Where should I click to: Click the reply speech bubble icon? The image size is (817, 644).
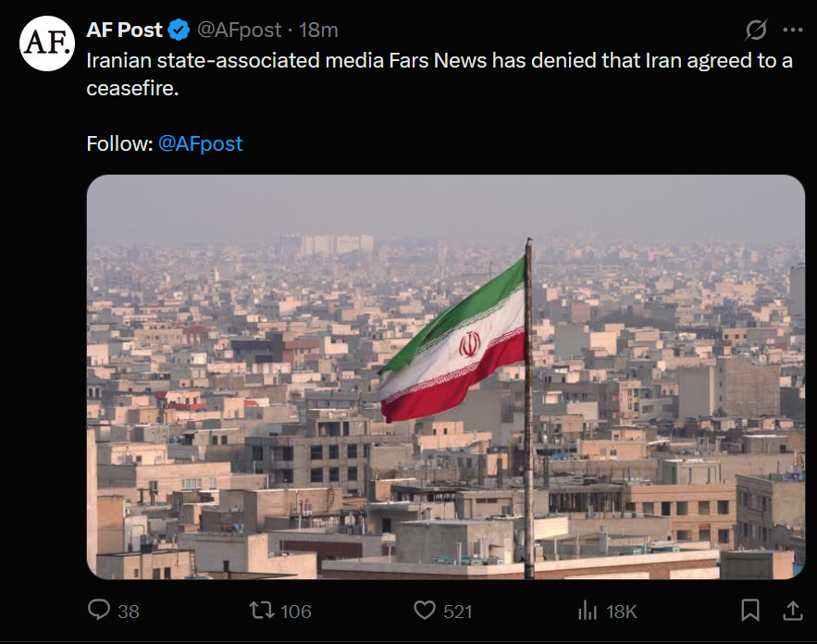point(98,610)
